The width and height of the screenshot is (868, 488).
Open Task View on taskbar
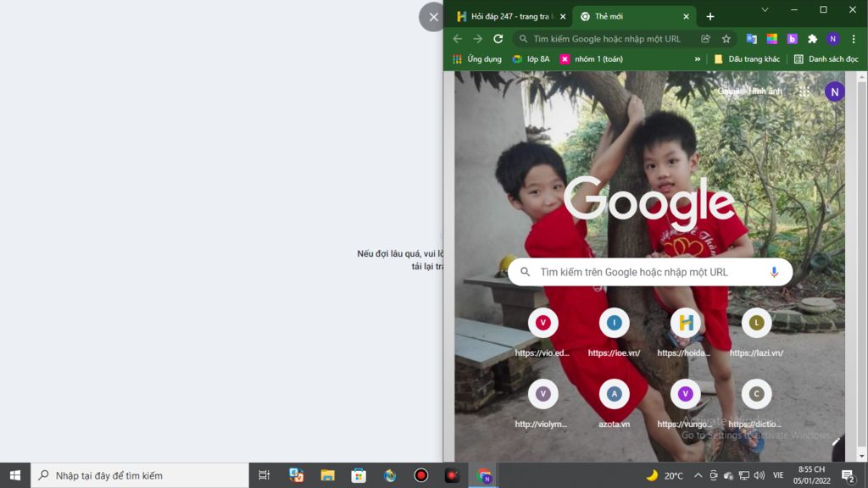pyautogui.click(x=264, y=475)
